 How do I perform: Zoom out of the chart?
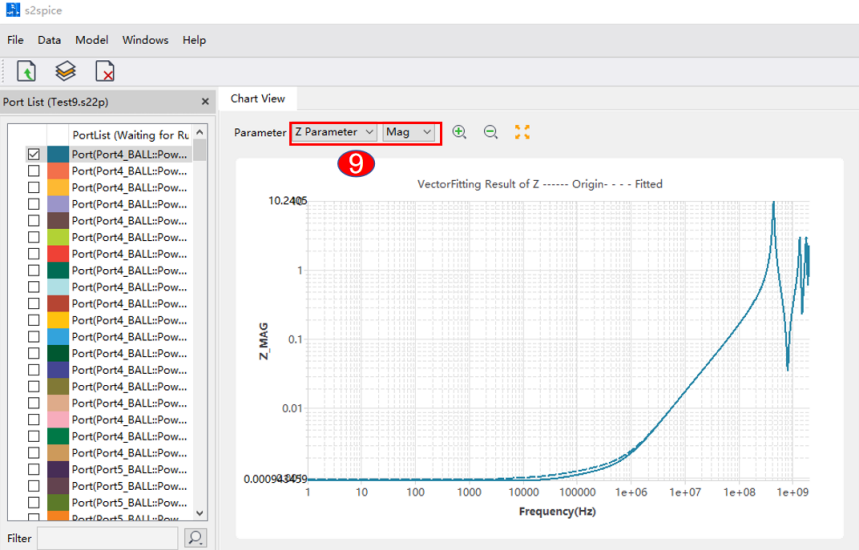[491, 132]
